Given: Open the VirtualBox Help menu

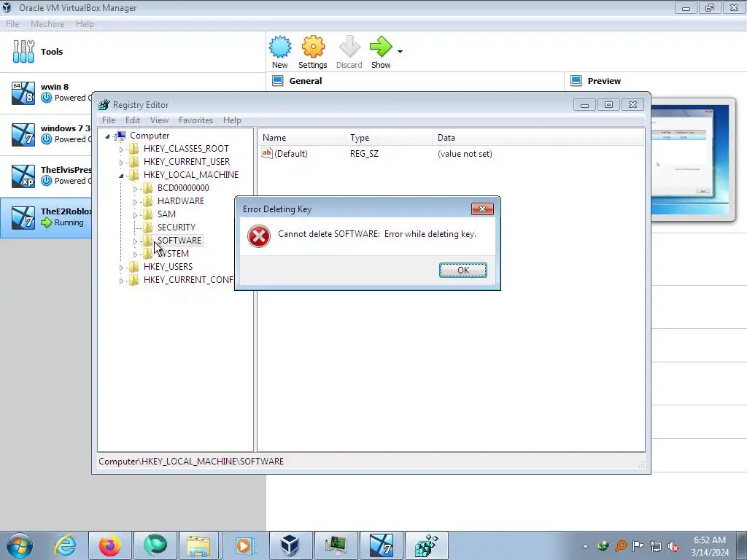Looking at the screenshot, I should [85, 24].
